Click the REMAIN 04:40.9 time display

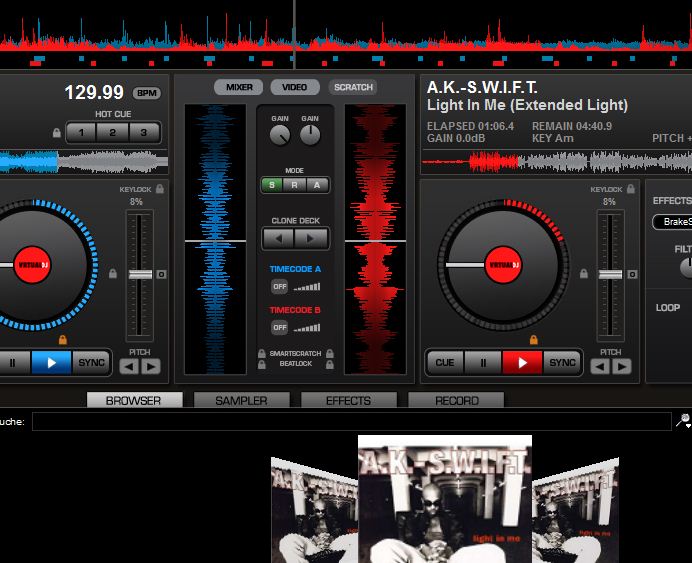tap(572, 126)
